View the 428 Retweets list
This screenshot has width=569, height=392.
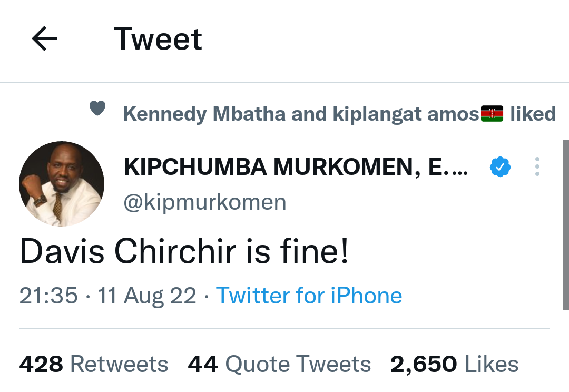pyautogui.click(x=94, y=364)
